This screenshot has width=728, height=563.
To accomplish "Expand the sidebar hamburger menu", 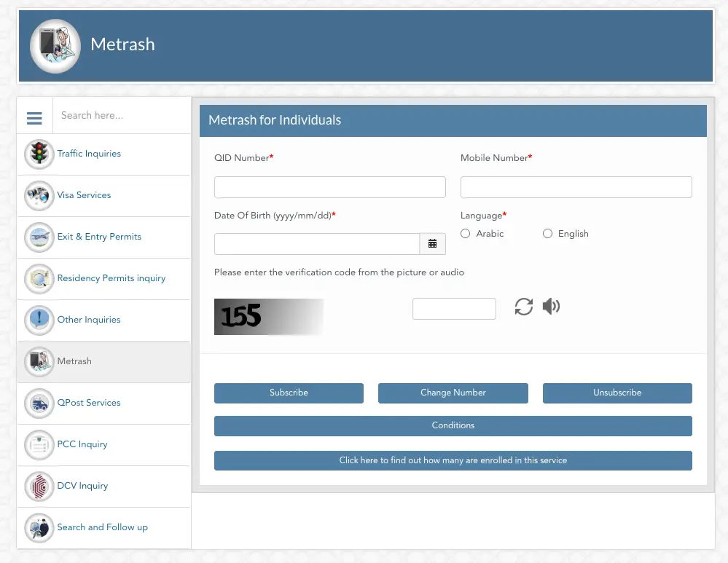I will pyautogui.click(x=34, y=118).
